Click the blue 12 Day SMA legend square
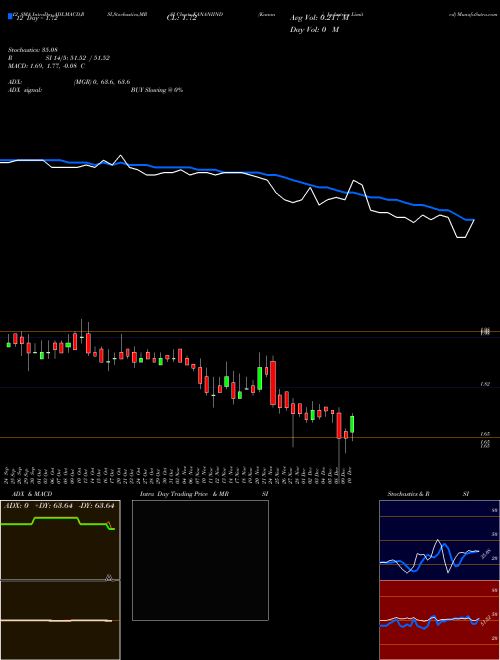 point(10,16)
